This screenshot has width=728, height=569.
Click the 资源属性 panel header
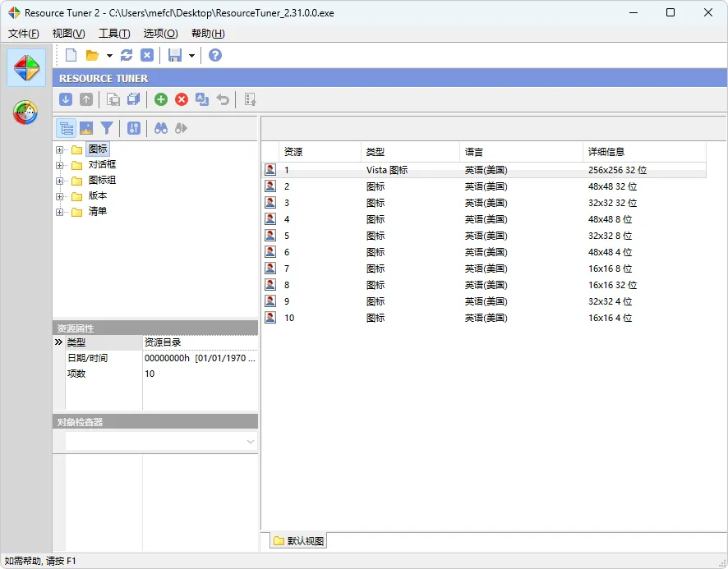coord(155,328)
